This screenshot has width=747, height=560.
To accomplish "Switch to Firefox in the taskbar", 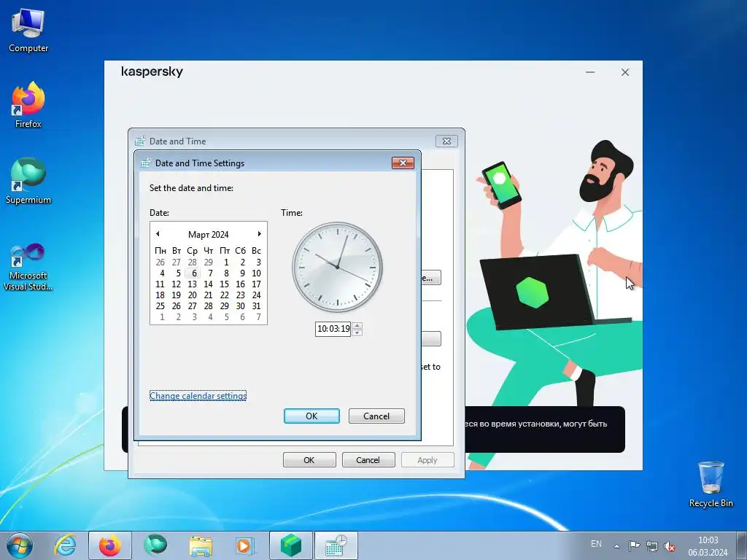I will point(109,545).
